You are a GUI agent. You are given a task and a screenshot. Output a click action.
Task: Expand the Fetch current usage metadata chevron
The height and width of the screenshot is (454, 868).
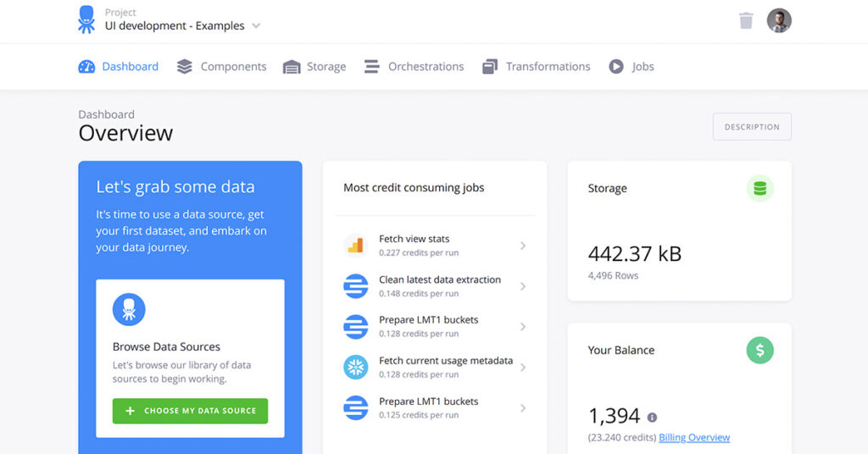click(523, 368)
